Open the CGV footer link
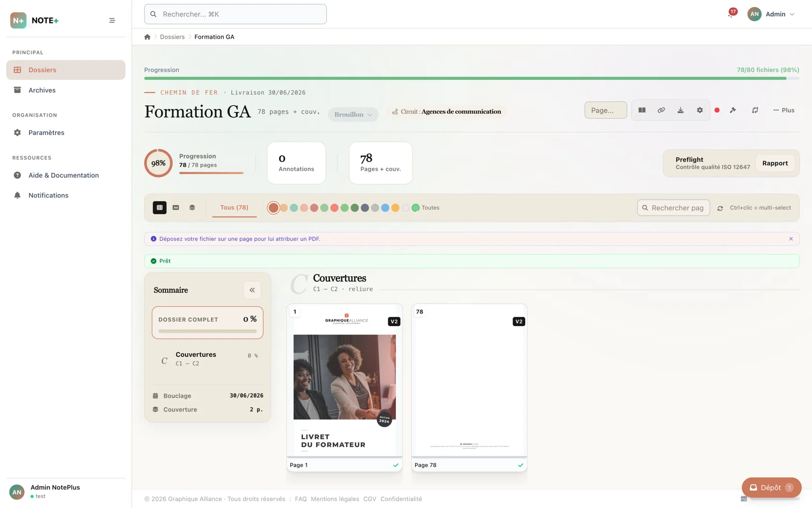The height and width of the screenshot is (508, 812). [x=370, y=499]
